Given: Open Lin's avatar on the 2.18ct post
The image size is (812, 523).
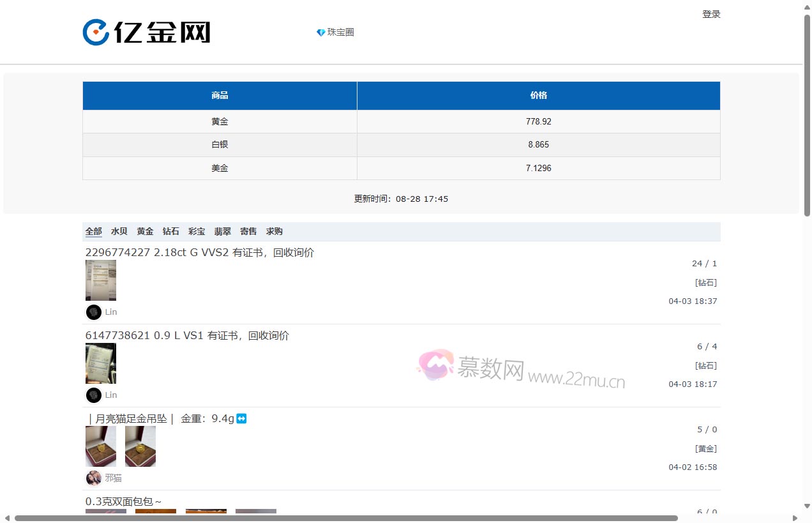Looking at the screenshot, I should (94, 312).
